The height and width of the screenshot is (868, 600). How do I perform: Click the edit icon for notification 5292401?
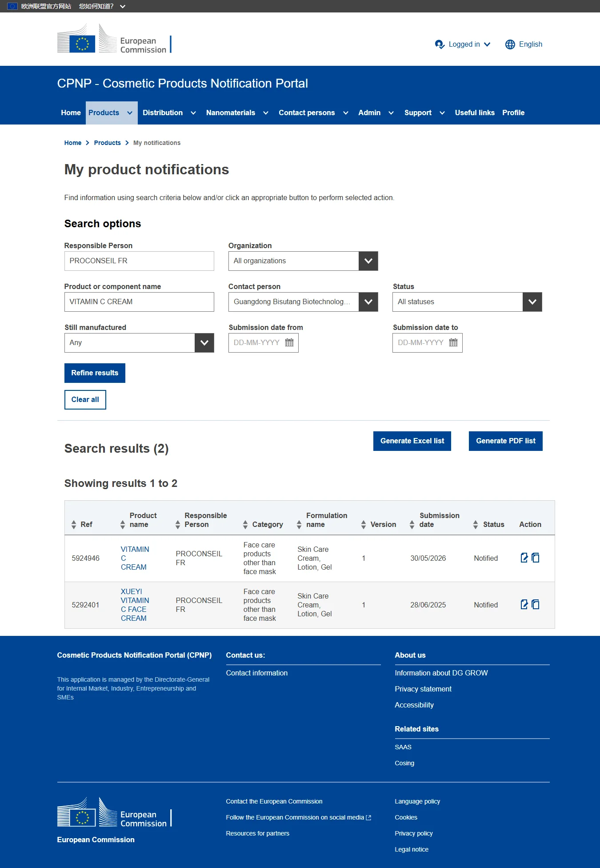point(524,604)
